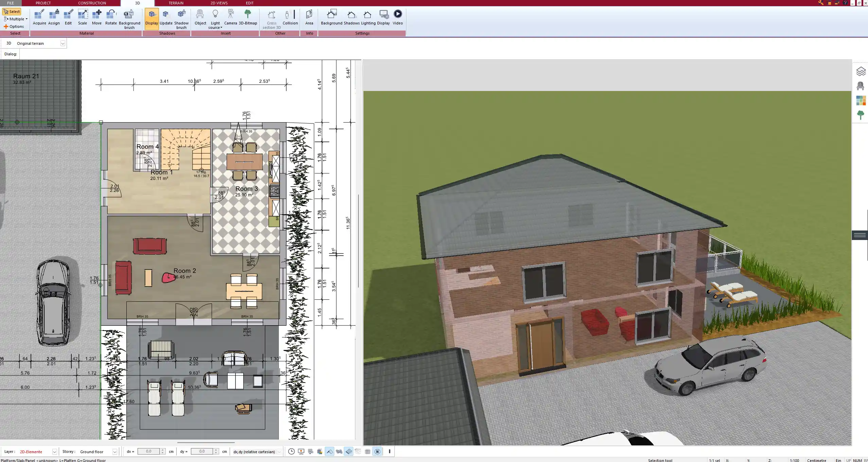Open the plants catalog tree icon

pos(861,115)
